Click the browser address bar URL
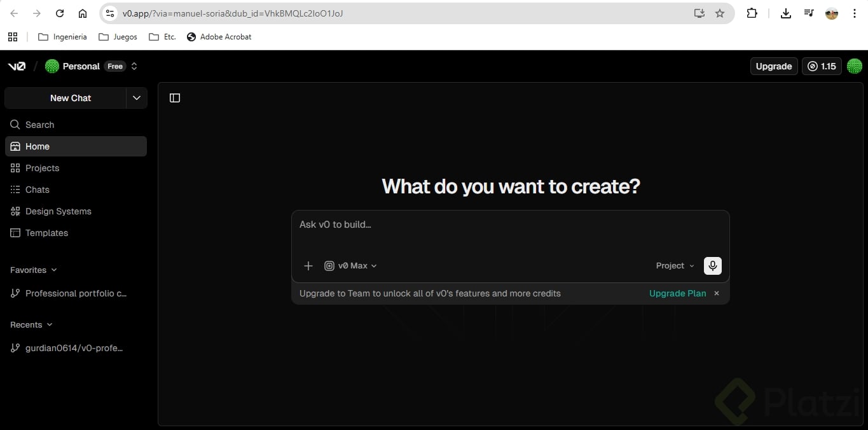Viewport: 868px width, 430px height. point(233,13)
